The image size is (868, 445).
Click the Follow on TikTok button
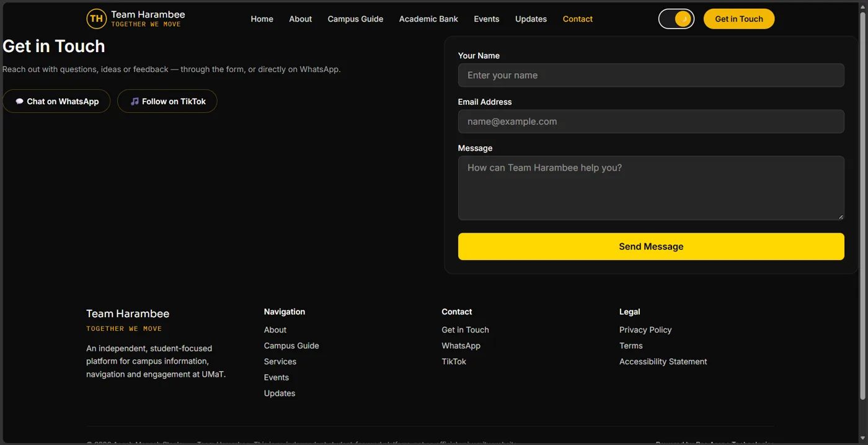click(167, 101)
